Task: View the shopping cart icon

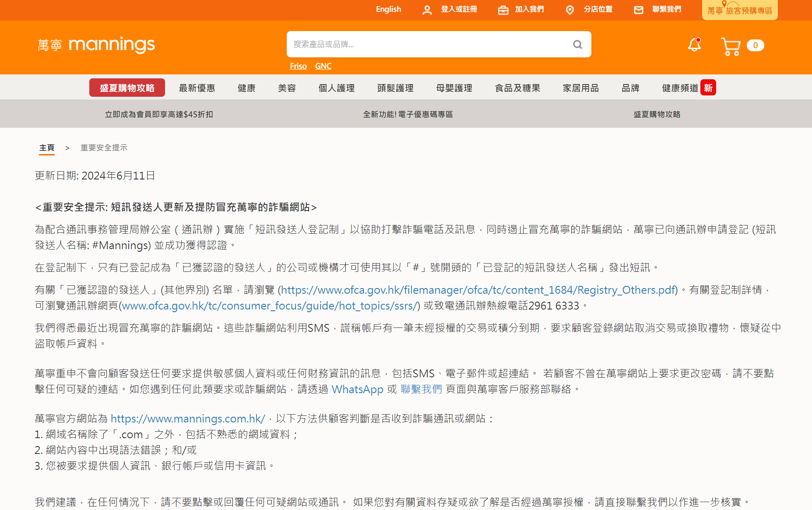Action: (730, 45)
